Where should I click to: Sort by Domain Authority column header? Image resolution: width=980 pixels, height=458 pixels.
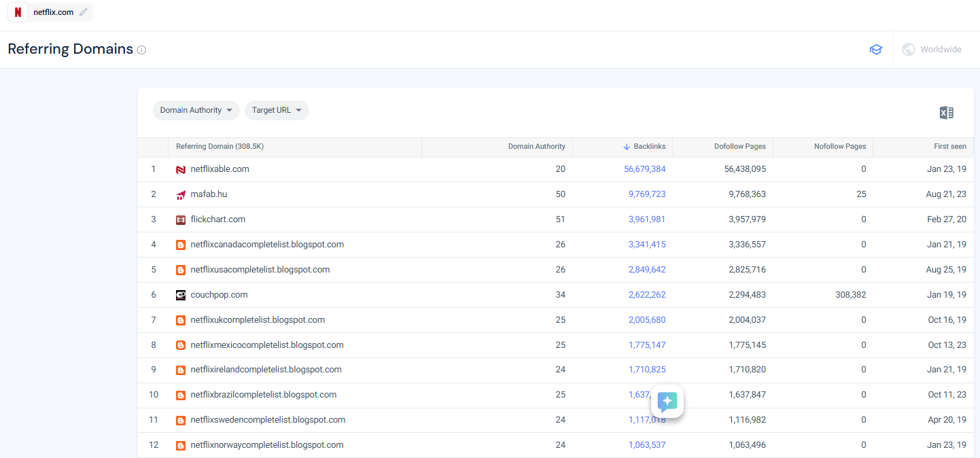click(x=537, y=147)
